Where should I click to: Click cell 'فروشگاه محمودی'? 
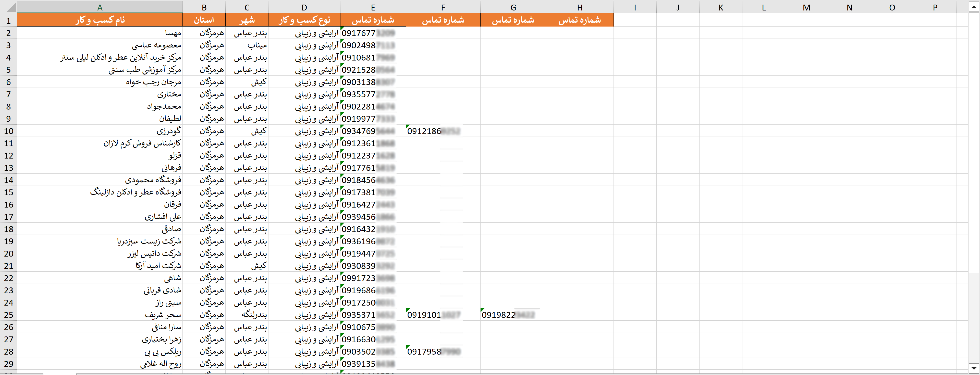coord(100,180)
